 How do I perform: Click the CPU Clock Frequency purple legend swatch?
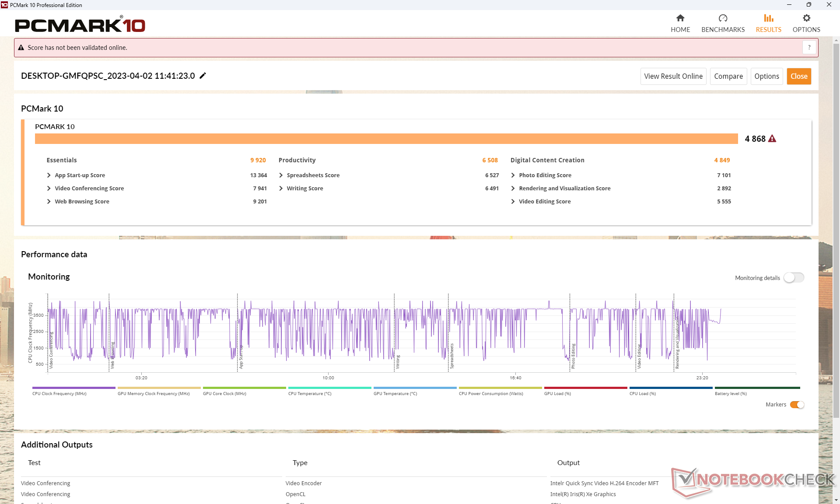coord(73,388)
